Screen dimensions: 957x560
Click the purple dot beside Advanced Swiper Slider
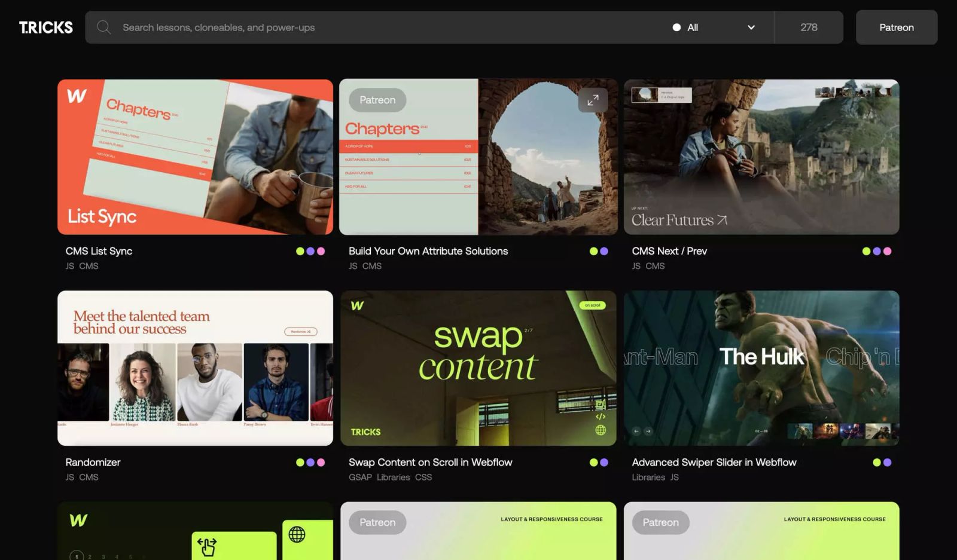(x=888, y=463)
